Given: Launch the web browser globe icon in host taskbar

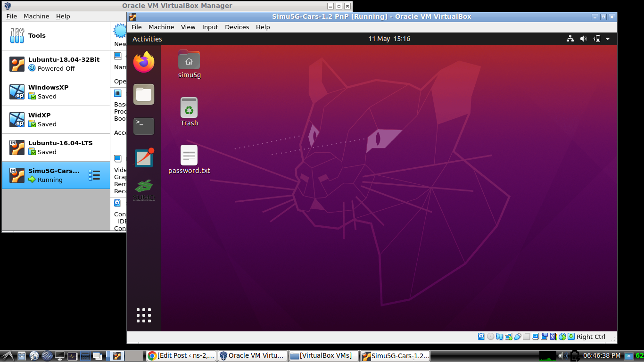Looking at the screenshot, I should coord(34,356).
